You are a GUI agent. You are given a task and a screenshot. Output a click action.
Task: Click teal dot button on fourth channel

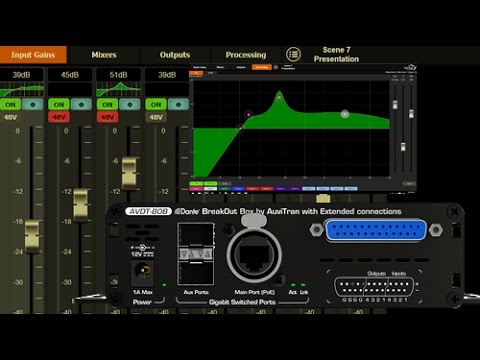point(178,105)
